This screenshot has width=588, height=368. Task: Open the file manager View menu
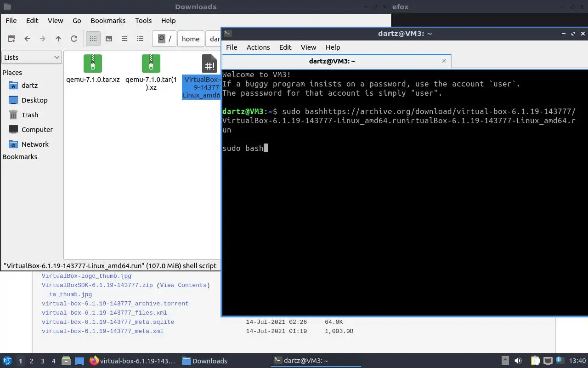click(x=56, y=21)
